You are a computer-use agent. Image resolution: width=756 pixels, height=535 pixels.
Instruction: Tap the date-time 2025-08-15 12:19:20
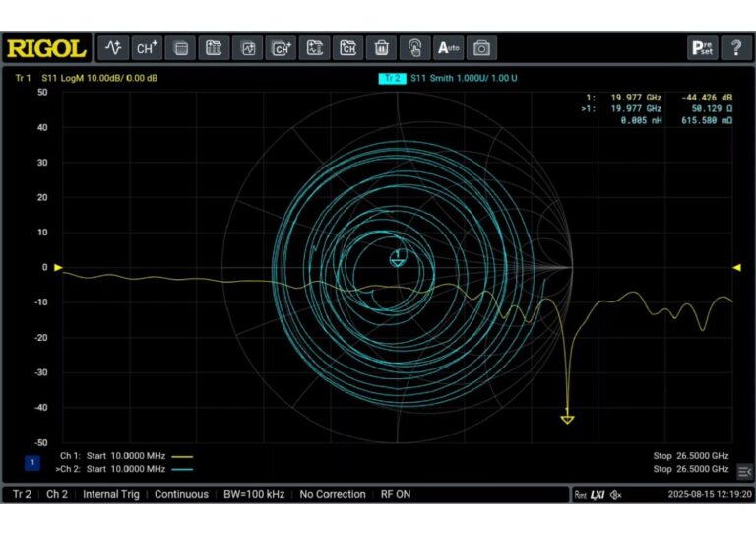(x=710, y=494)
